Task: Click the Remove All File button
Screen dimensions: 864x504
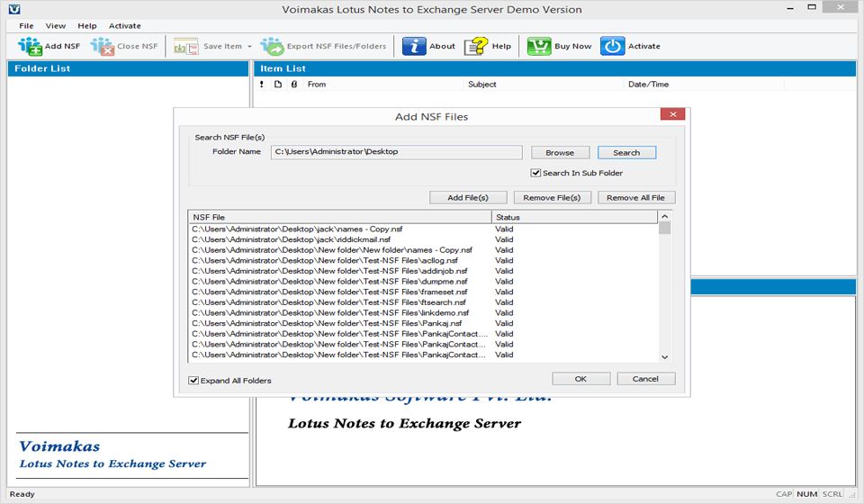Action: (x=636, y=197)
